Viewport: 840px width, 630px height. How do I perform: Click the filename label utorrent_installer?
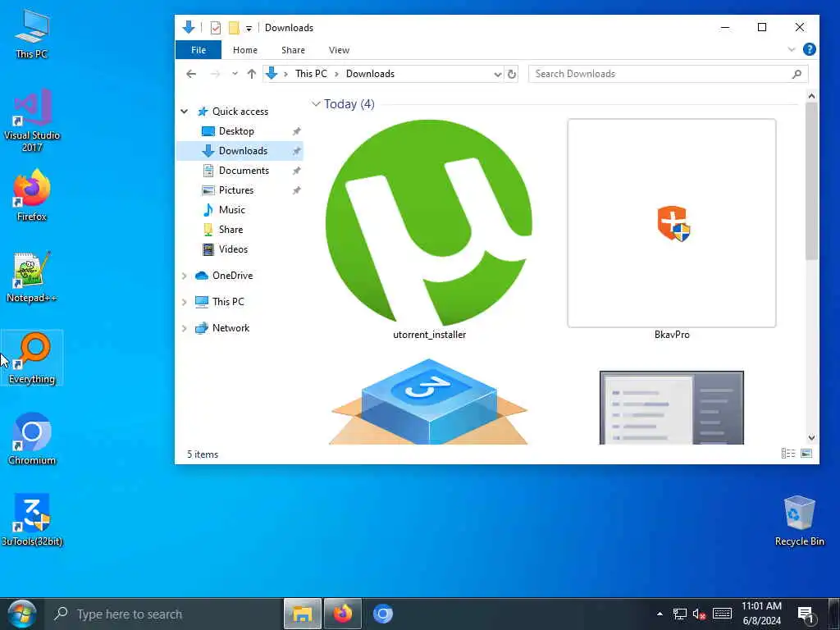429,335
